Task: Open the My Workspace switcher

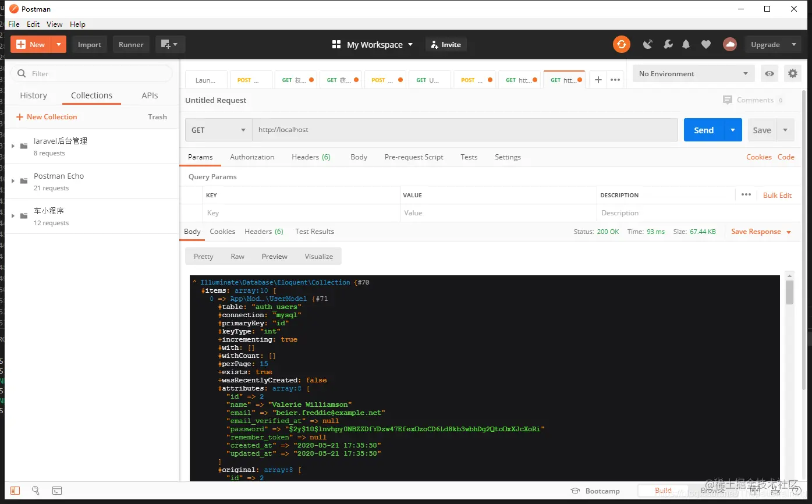Action: (x=372, y=44)
